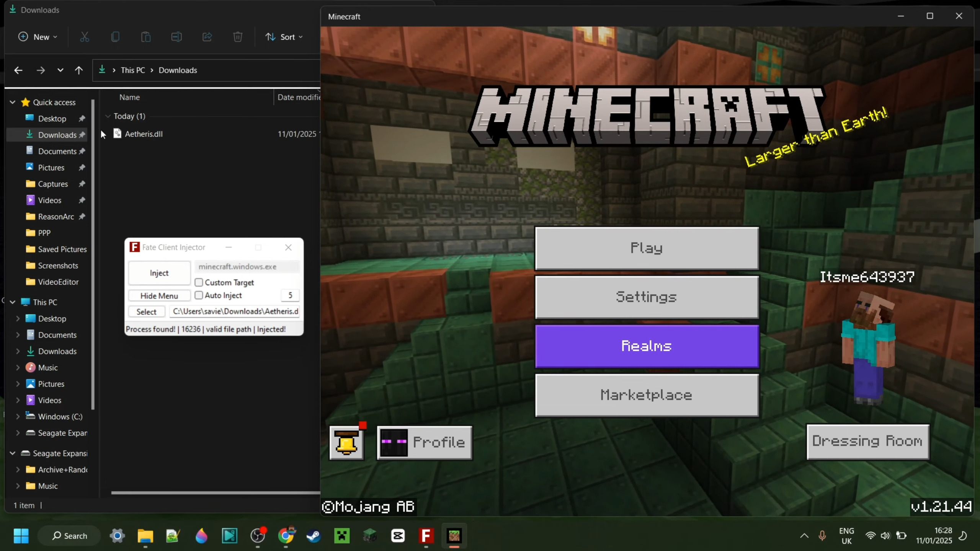Click the Aetheris.dll file icon
Screen dimensions: 980x551
tap(117, 134)
